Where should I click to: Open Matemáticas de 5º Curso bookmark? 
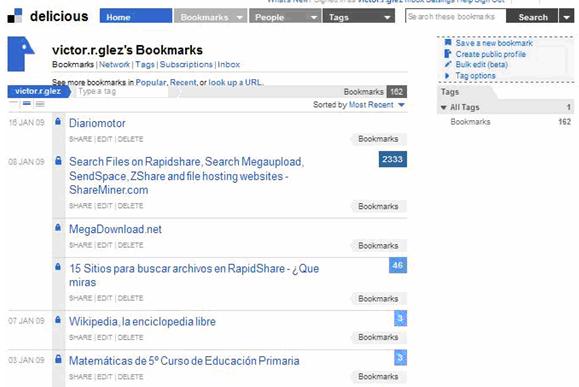tap(184, 361)
